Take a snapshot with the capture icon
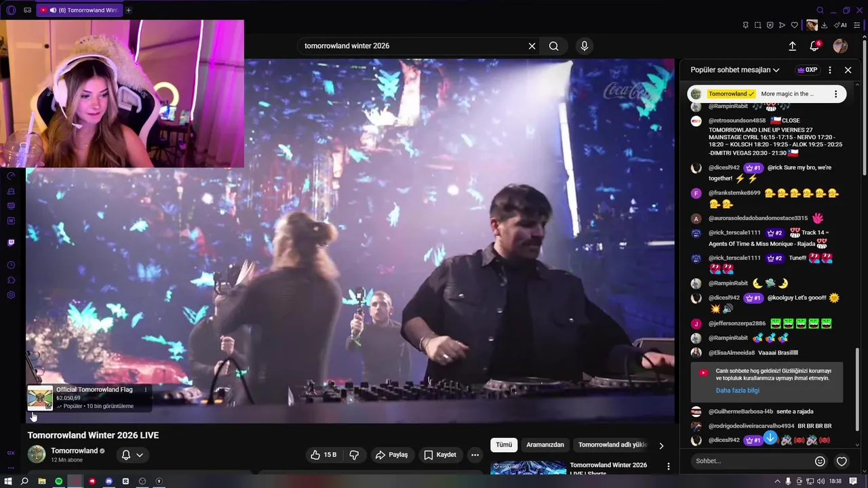The height and width of the screenshot is (488, 868). coord(757,25)
